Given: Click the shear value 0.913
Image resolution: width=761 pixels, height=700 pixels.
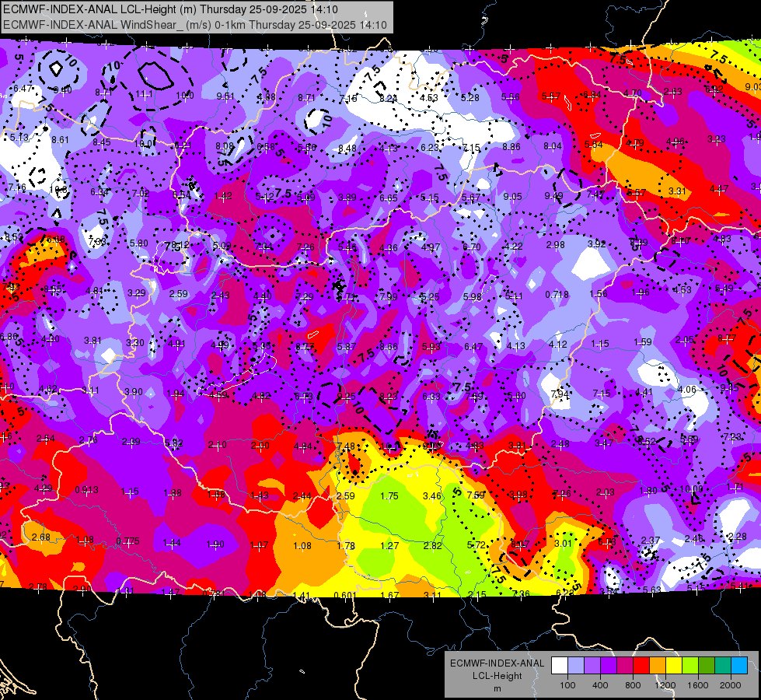Looking at the screenshot, I should pyautogui.click(x=86, y=490).
